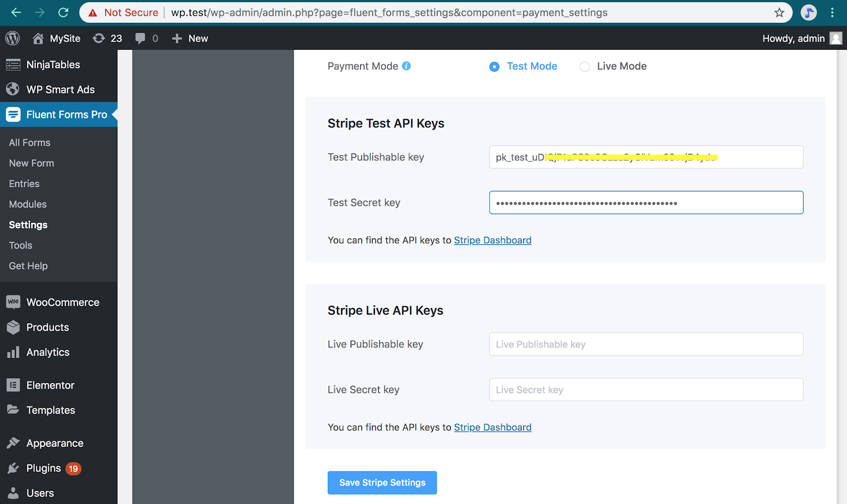Go back with the browser back arrow

coord(16,12)
